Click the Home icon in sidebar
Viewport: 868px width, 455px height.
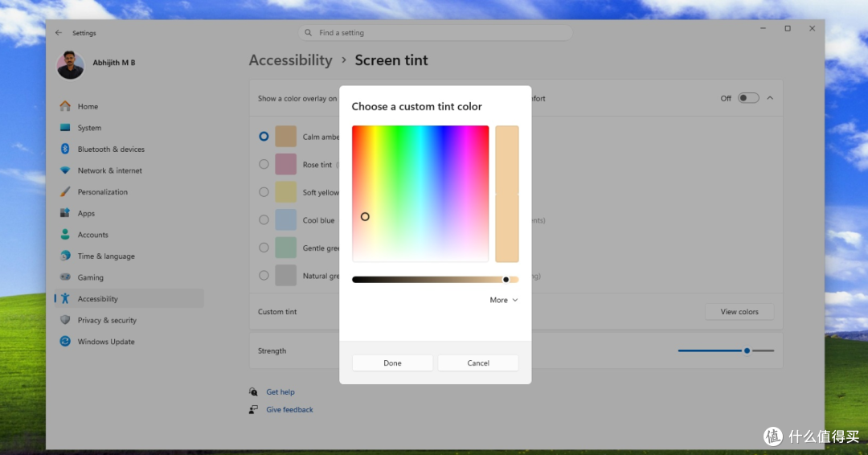click(x=65, y=106)
